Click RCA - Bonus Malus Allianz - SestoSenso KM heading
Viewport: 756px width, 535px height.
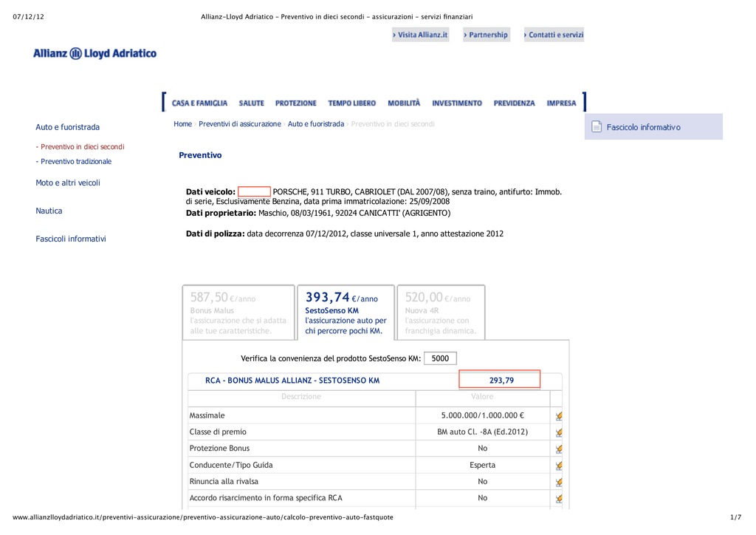tap(292, 381)
